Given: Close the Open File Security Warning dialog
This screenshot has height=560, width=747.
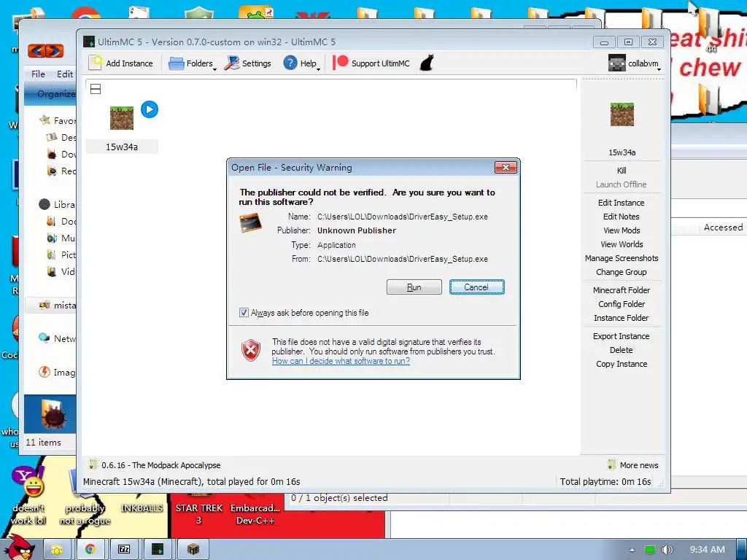Looking at the screenshot, I should click(506, 167).
